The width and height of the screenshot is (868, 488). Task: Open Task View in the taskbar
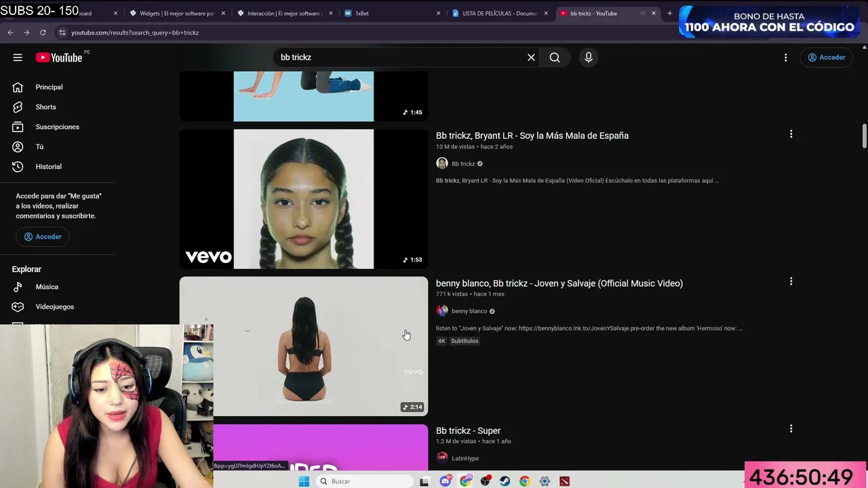pos(424,481)
